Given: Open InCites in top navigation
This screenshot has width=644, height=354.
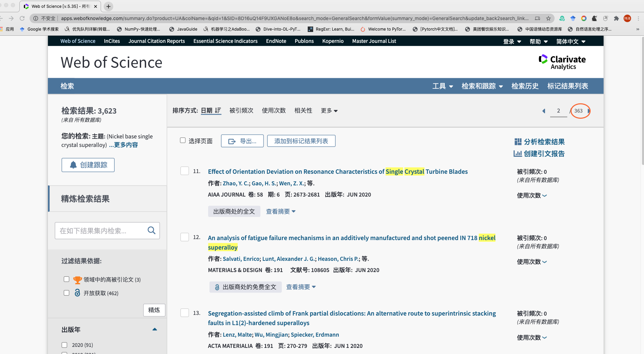Looking at the screenshot, I should 112,41.
